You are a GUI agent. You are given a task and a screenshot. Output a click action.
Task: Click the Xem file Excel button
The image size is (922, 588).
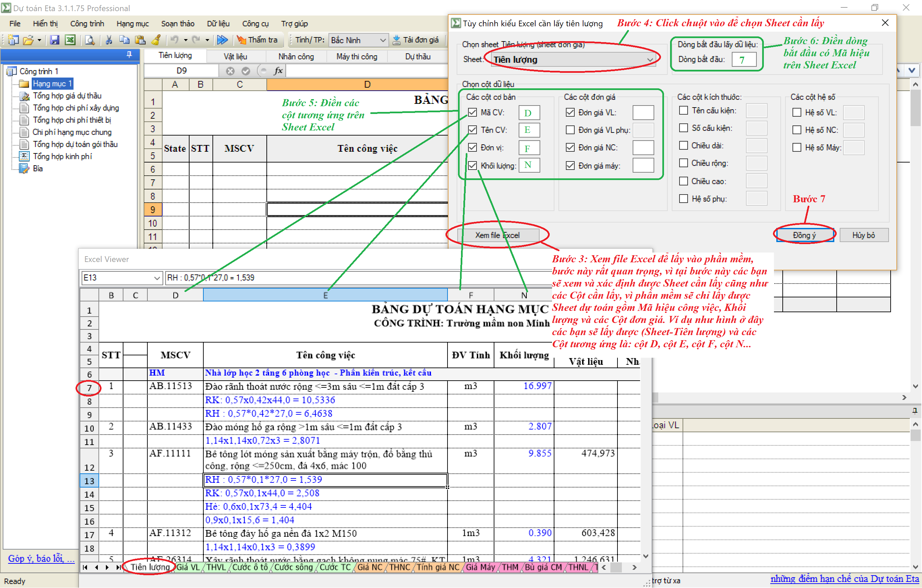coord(498,235)
